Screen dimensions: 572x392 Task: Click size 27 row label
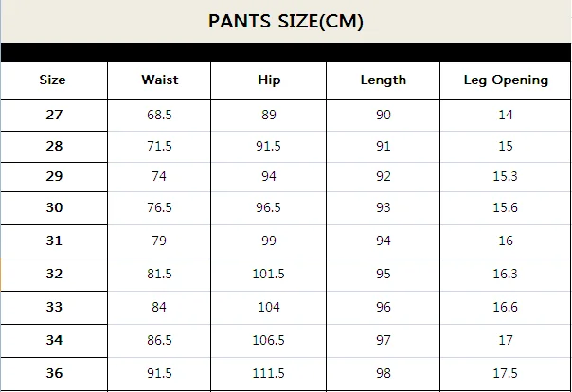[54, 115]
